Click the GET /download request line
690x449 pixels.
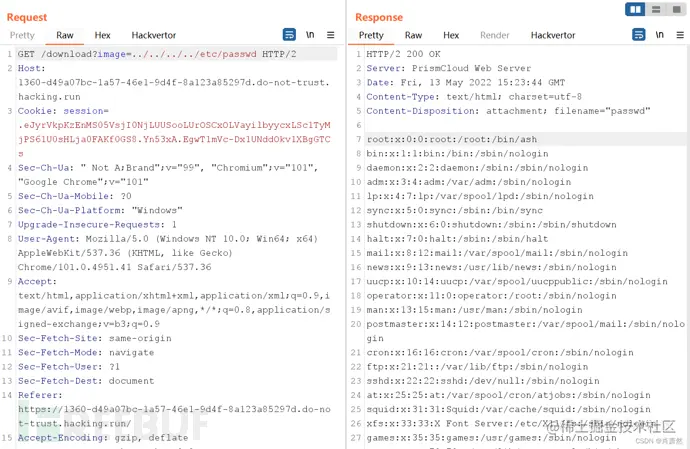click(157, 54)
